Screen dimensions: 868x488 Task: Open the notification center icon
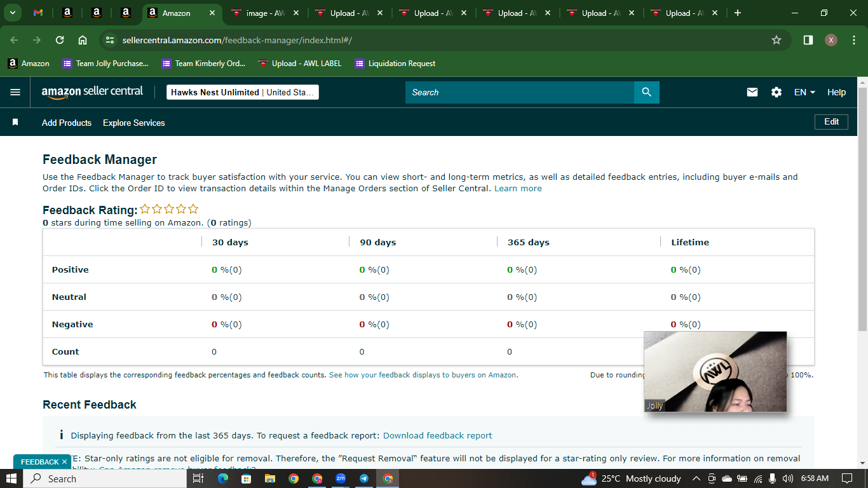[x=846, y=478]
